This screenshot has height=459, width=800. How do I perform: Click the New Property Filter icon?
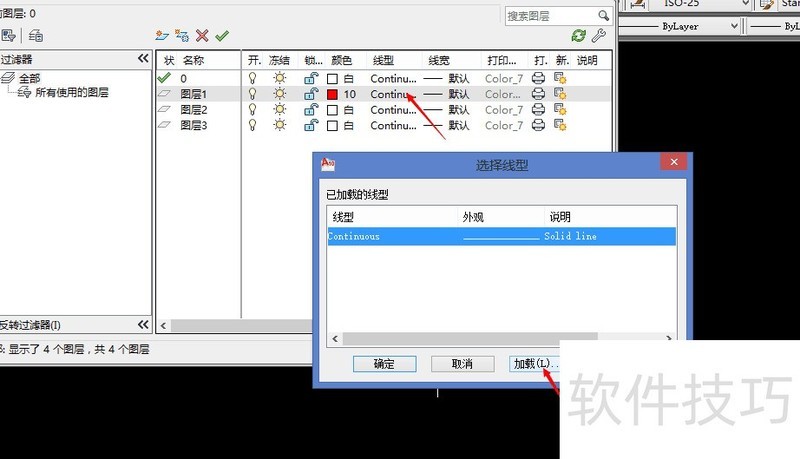8,36
